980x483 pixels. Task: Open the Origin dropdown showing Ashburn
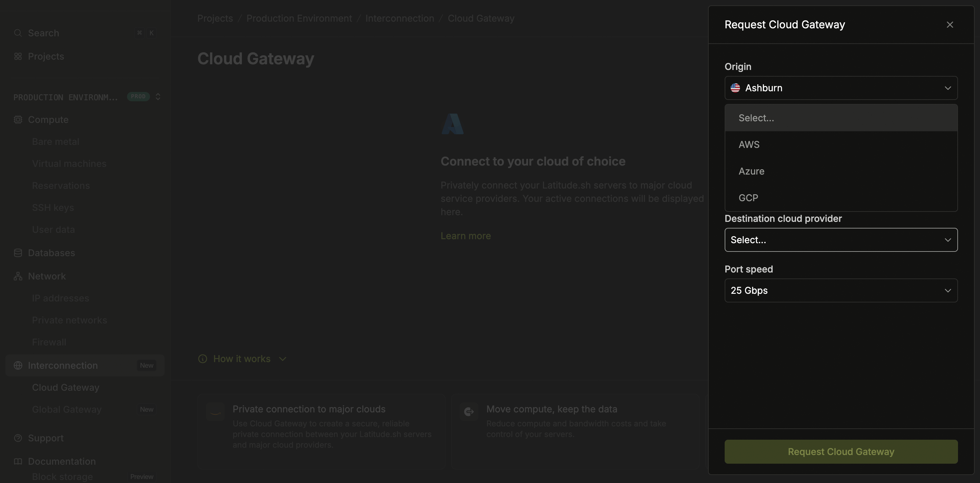tap(840, 88)
